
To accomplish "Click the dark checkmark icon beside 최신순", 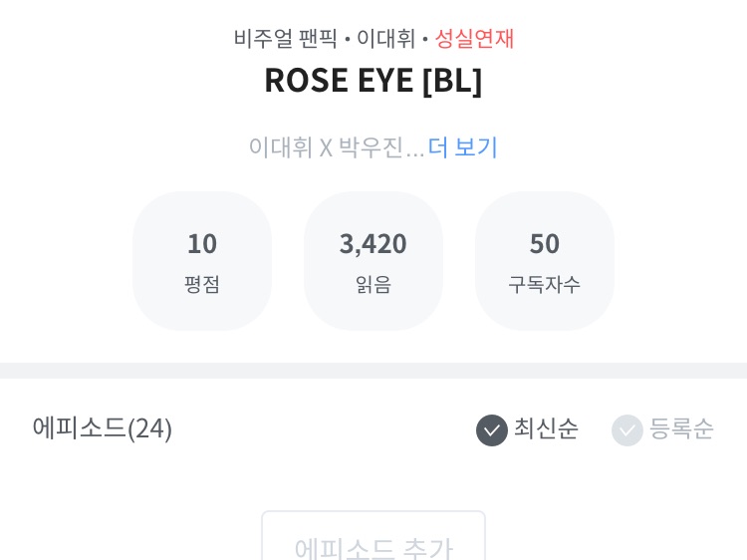I will click(492, 429).
